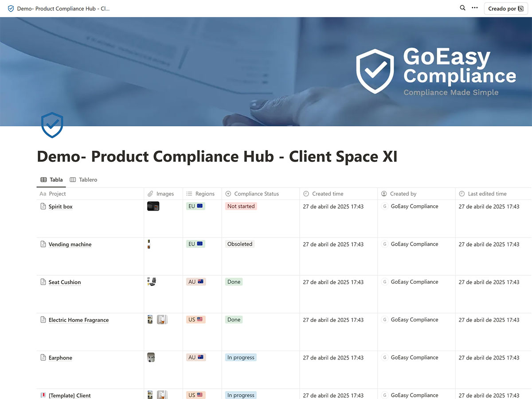
Task: Open the Spirit box image thumbnail
Action: point(153,206)
